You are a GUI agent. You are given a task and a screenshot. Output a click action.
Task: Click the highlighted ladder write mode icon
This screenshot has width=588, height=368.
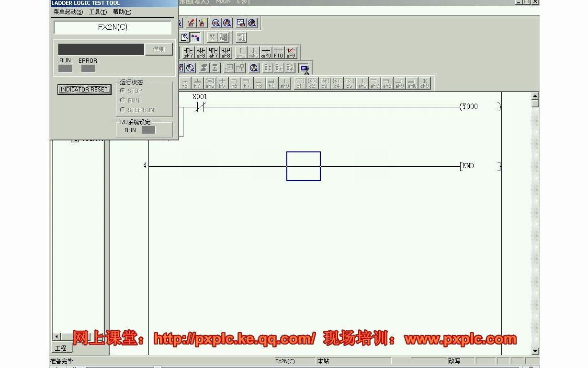pyautogui.click(x=195, y=36)
